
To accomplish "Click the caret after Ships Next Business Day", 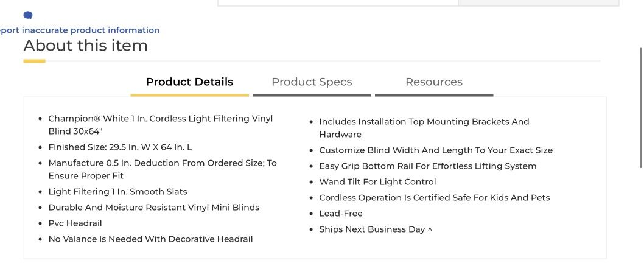I will pyautogui.click(x=430, y=230).
